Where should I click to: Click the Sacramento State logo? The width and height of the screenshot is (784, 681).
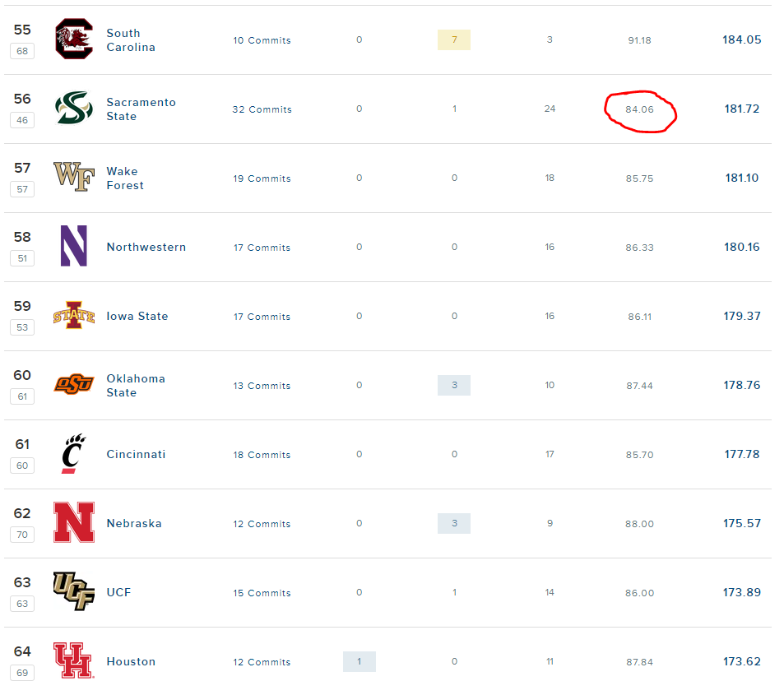tap(74, 108)
